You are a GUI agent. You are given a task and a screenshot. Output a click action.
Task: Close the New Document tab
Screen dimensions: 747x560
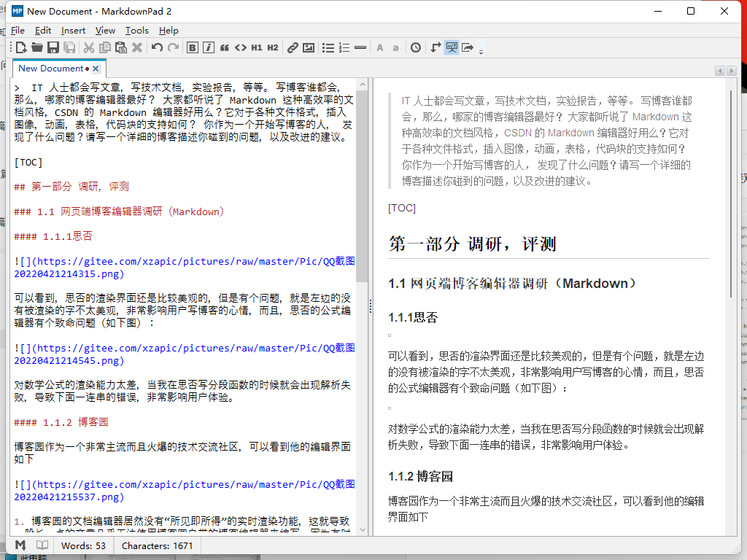pos(96,69)
